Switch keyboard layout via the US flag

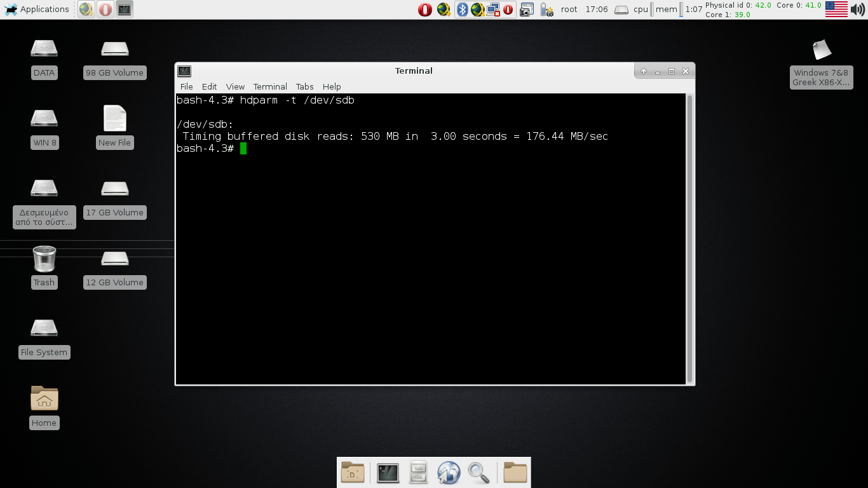click(836, 10)
